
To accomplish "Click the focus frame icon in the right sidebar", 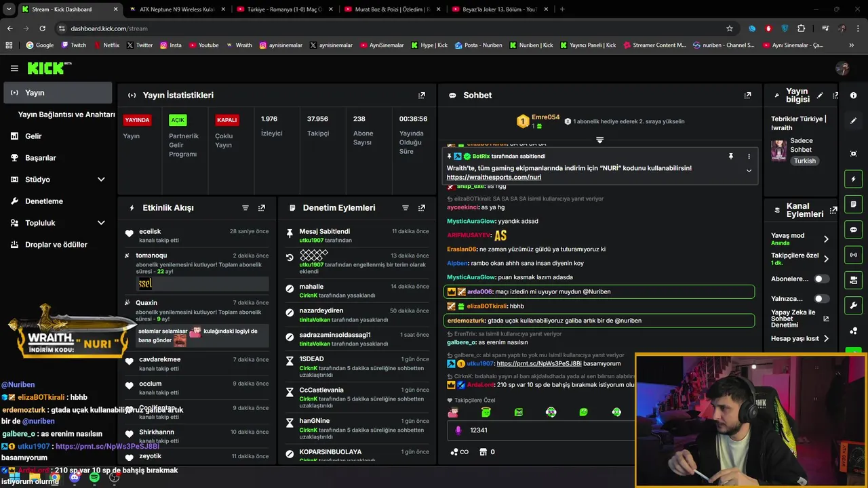I will (x=854, y=154).
